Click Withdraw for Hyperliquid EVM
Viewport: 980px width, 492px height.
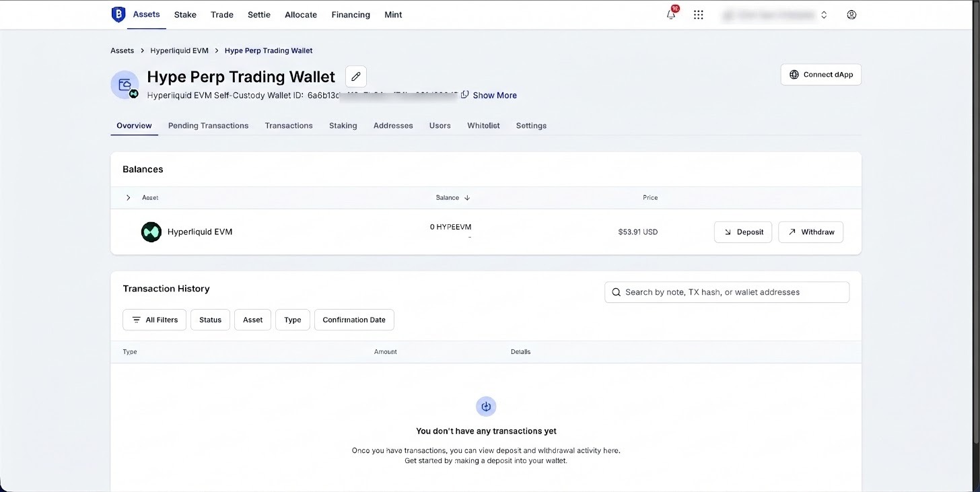coord(810,232)
